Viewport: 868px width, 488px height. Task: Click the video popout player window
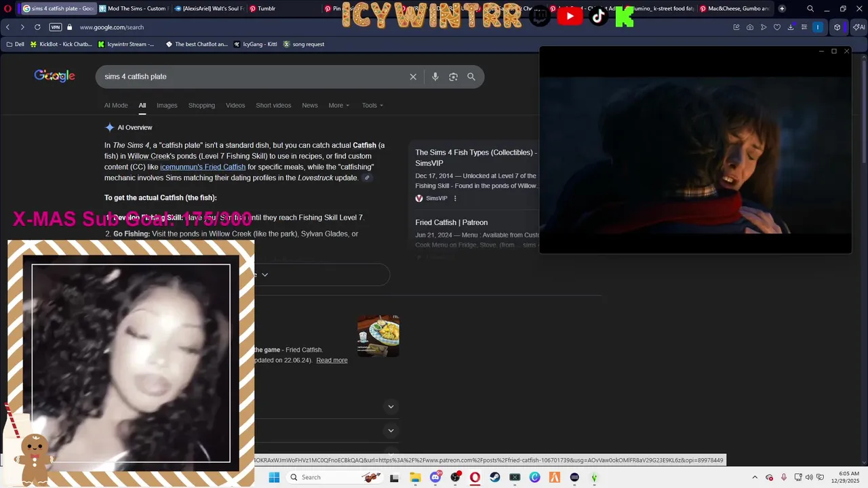coord(695,150)
